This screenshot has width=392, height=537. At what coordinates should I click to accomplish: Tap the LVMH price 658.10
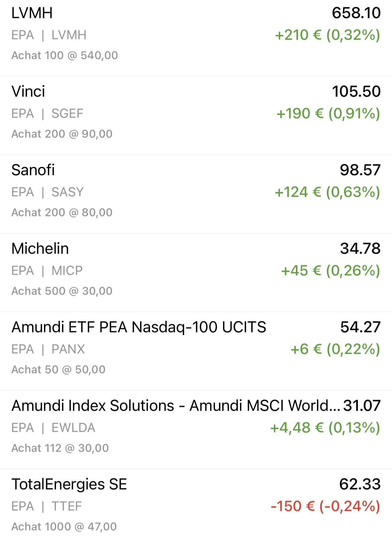tap(356, 13)
